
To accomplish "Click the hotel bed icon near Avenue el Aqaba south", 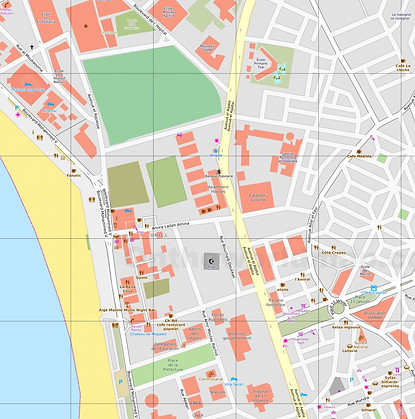I will (x=303, y=395).
